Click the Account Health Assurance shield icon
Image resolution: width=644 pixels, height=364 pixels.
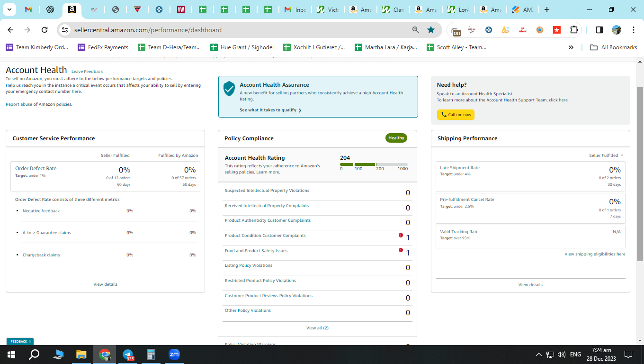(229, 88)
